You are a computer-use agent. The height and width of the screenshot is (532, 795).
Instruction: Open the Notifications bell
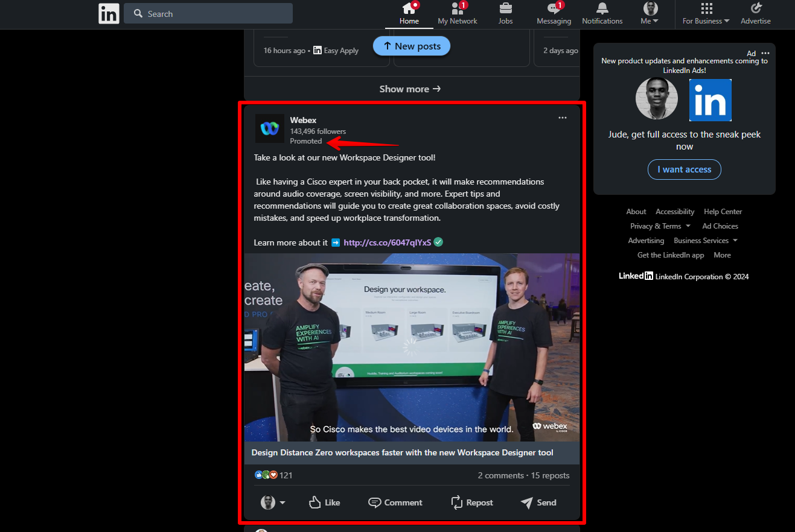(x=602, y=12)
